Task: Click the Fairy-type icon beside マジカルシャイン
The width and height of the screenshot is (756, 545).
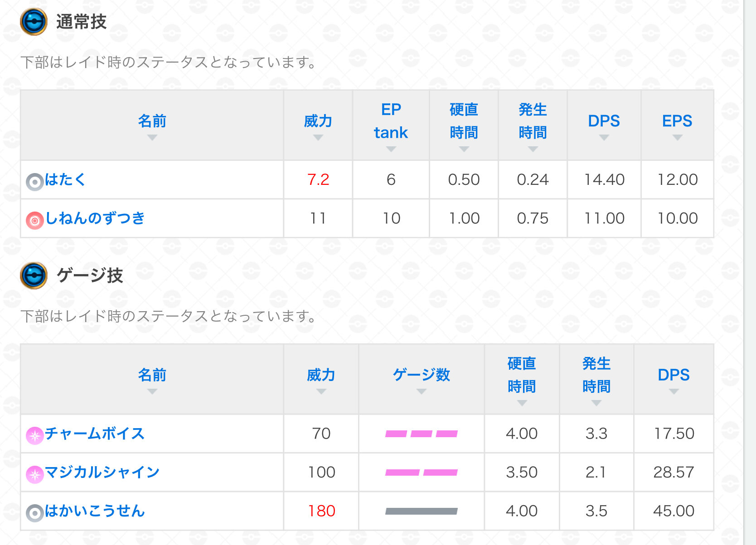Action: pyautogui.click(x=34, y=474)
